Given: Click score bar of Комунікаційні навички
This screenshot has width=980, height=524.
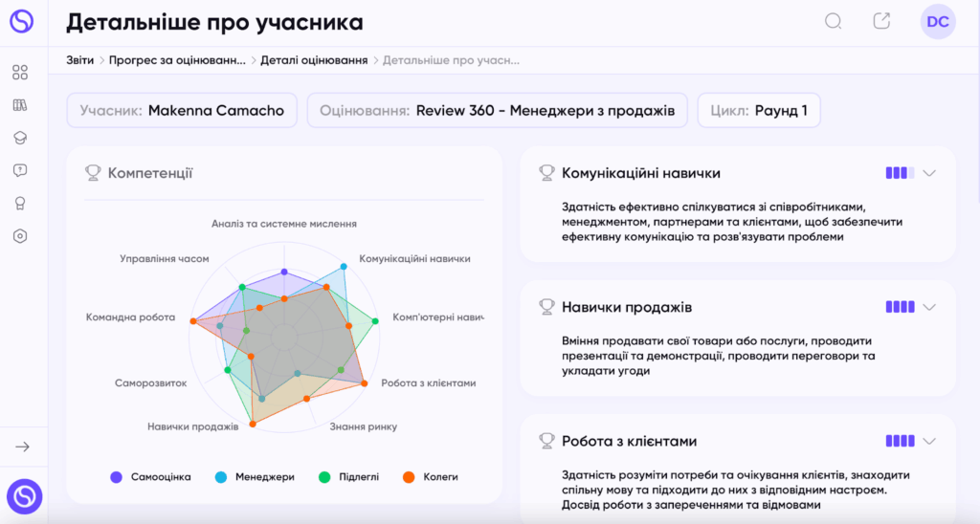Looking at the screenshot, I should (x=900, y=173).
